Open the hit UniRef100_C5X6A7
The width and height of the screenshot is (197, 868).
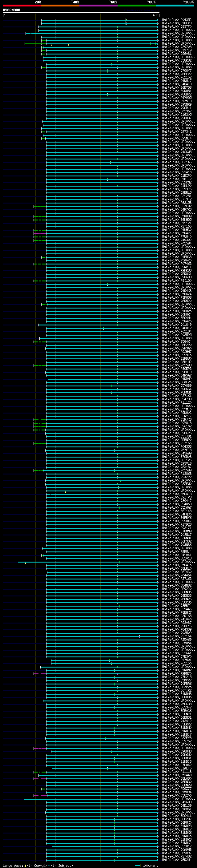(177, 507)
